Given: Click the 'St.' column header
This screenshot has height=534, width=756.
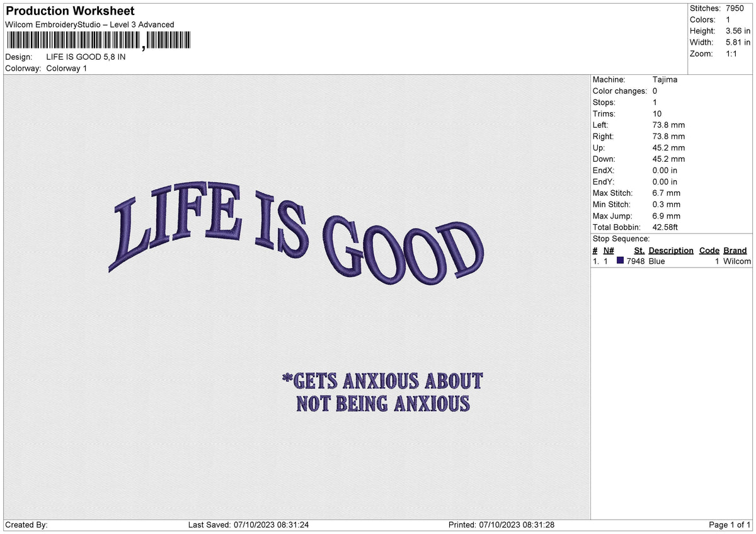Looking at the screenshot, I should click(x=639, y=251).
